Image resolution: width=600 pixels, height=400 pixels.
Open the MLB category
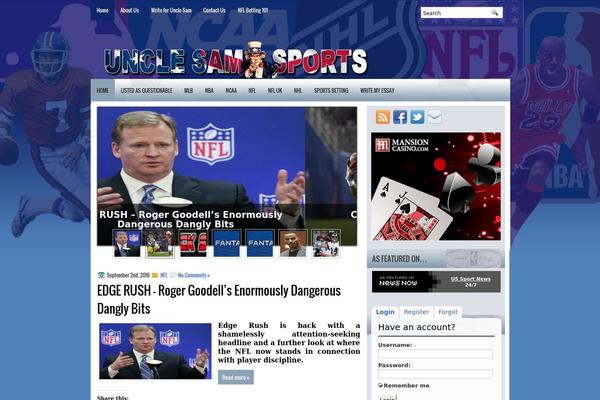[188, 90]
